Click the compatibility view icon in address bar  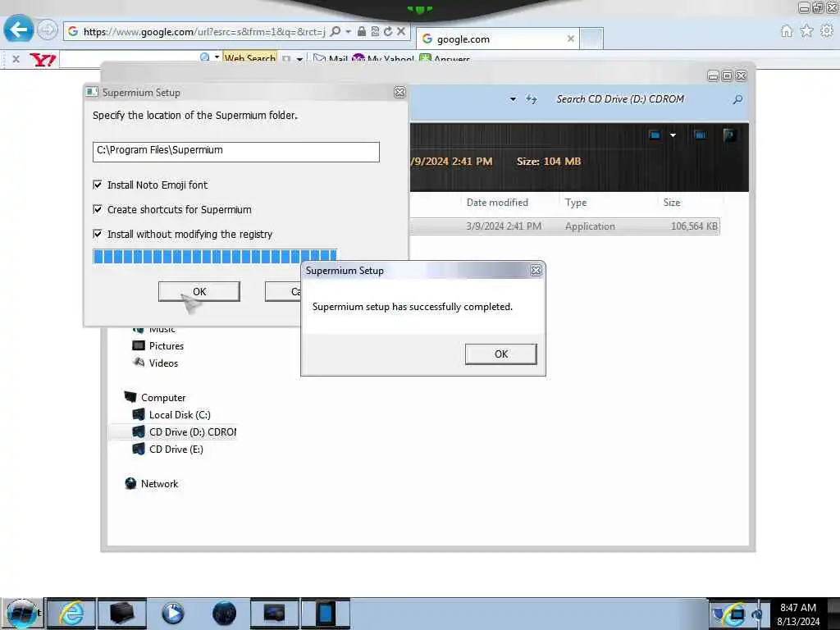[375, 32]
